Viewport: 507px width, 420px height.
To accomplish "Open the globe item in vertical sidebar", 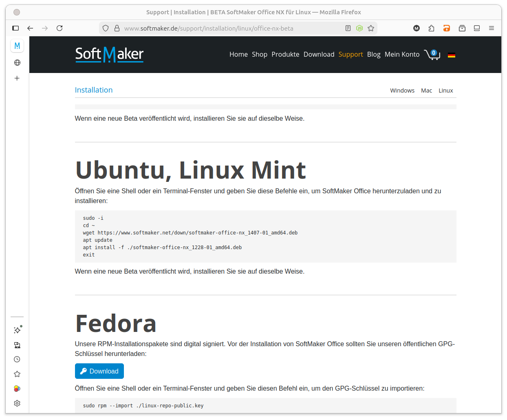I will click(17, 63).
